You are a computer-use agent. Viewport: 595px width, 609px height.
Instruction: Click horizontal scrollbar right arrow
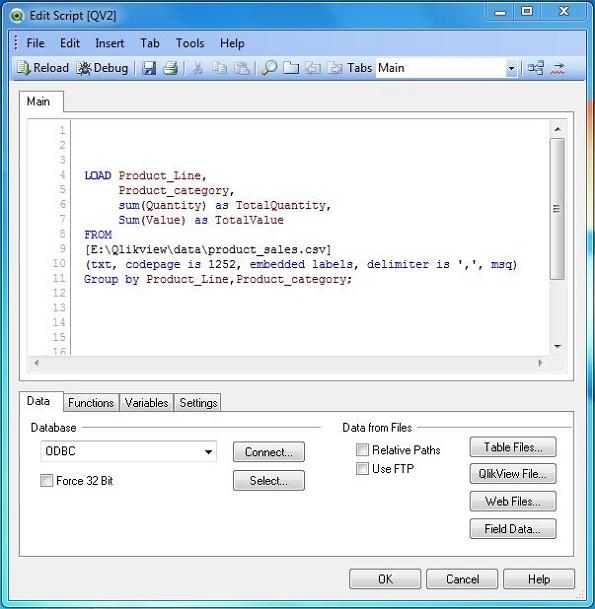[540, 363]
